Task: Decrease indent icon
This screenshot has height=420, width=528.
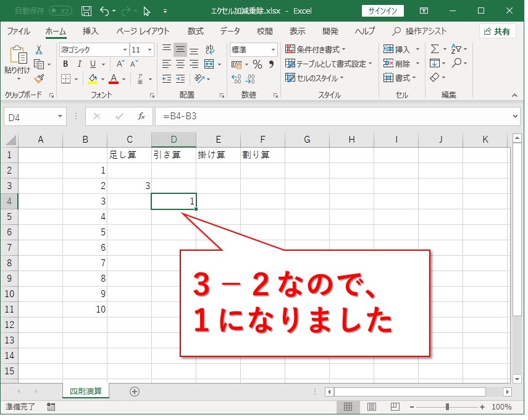Action: click(167, 79)
